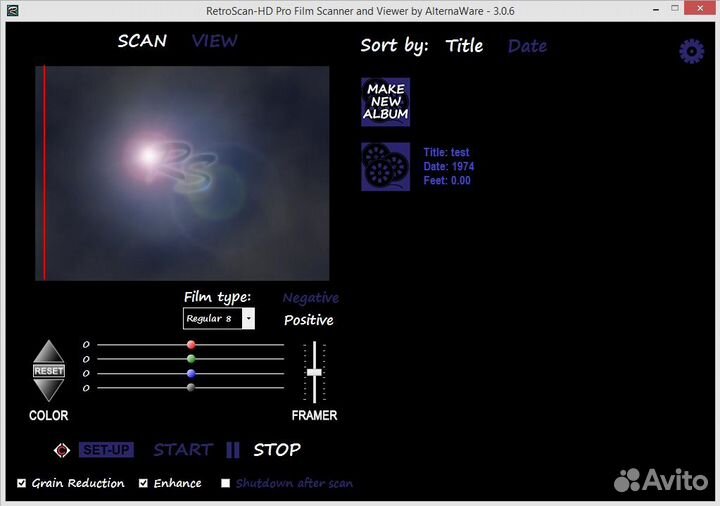Click the red color slider knob
This screenshot has height=506, width=720.
(x=191, y=345)
